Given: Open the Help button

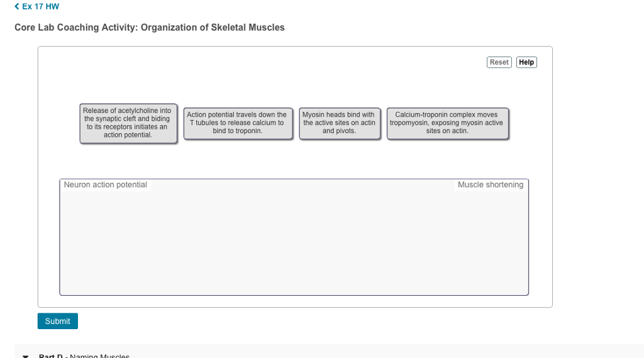Looking at the screenshot, I should click(526, 62).
